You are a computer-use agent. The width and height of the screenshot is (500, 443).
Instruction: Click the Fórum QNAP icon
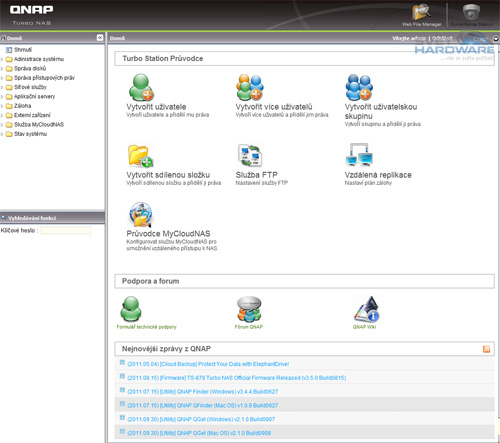(249, 309)
